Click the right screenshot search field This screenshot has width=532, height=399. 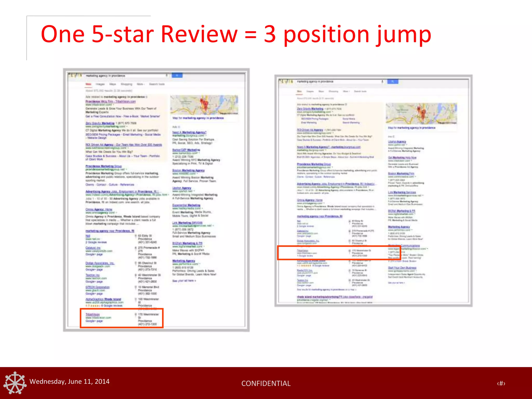(x=341, y=82)
